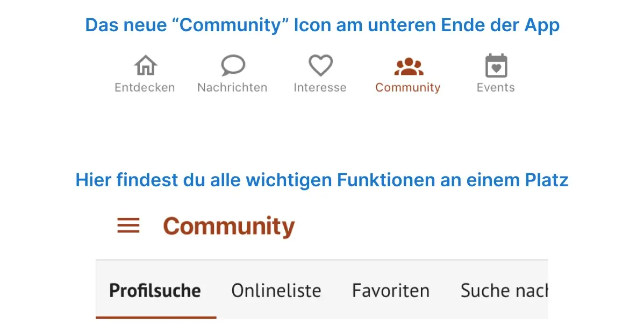Click the heading starting with Hier findest du
The height and width of the screenshot is (323, 644).
pyautogui.click(x=322, y=180)
